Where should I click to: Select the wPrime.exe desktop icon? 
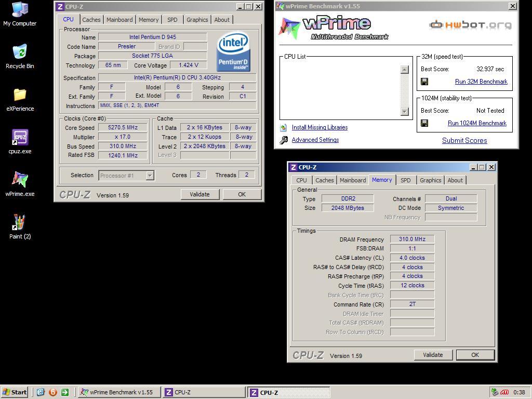point(20,184)
